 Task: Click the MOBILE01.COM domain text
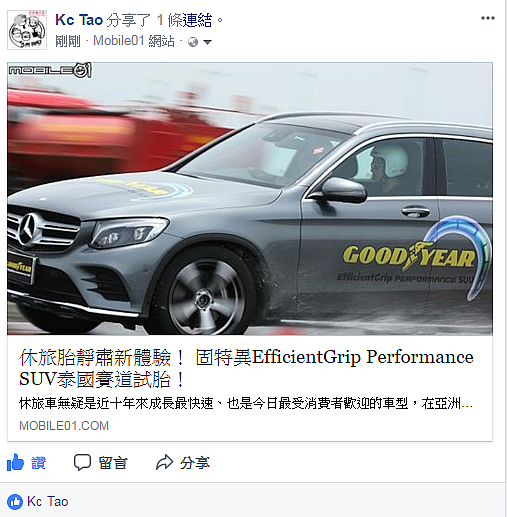(64, 426)
